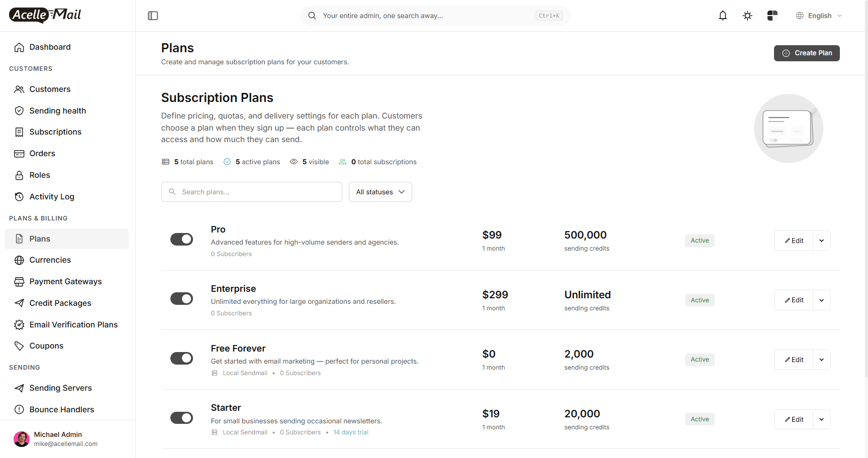Edit the Free Forever plan
This screenshot has height=458, width=868.
[x=794, y=360]
